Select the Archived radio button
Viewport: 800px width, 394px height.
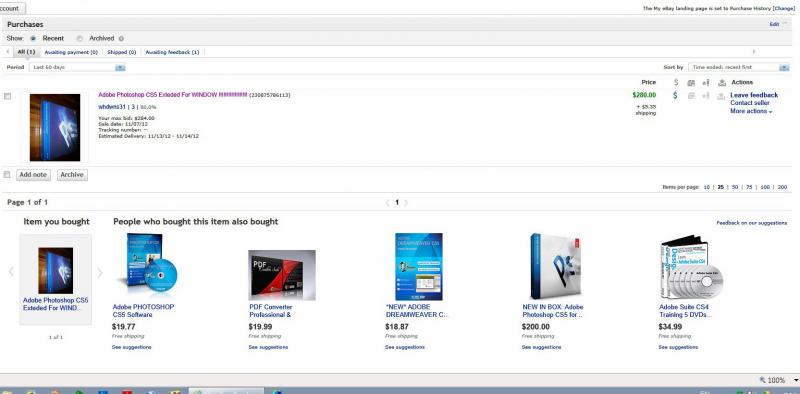[x=80, y=38]
